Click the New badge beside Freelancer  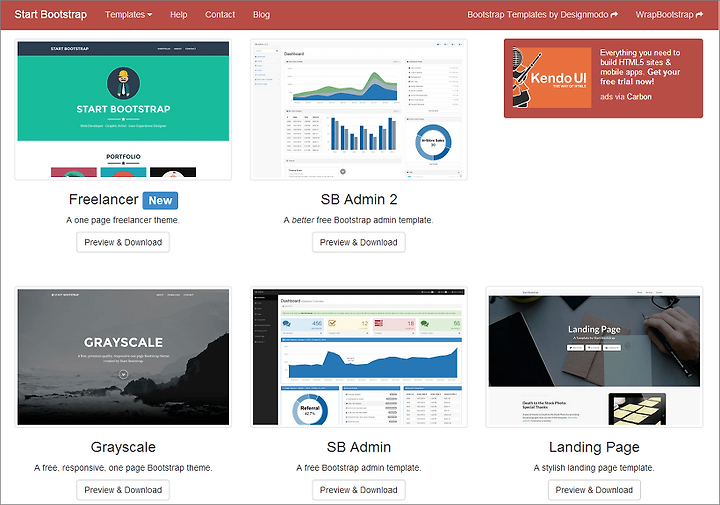160,201
